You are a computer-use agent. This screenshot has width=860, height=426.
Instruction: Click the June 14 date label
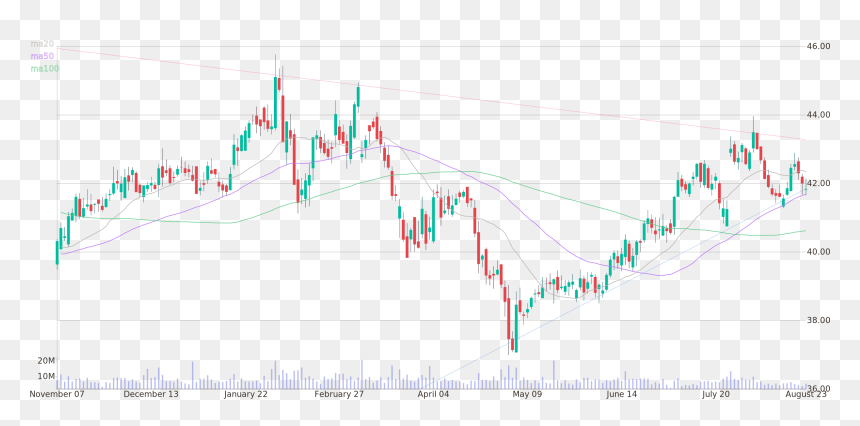[622, 394]
